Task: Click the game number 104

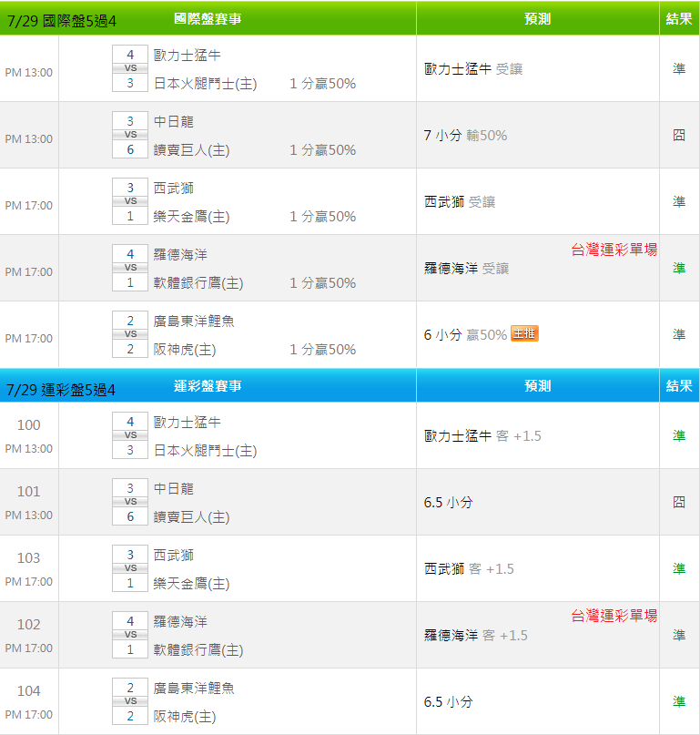Action: [x=28, y=691]
